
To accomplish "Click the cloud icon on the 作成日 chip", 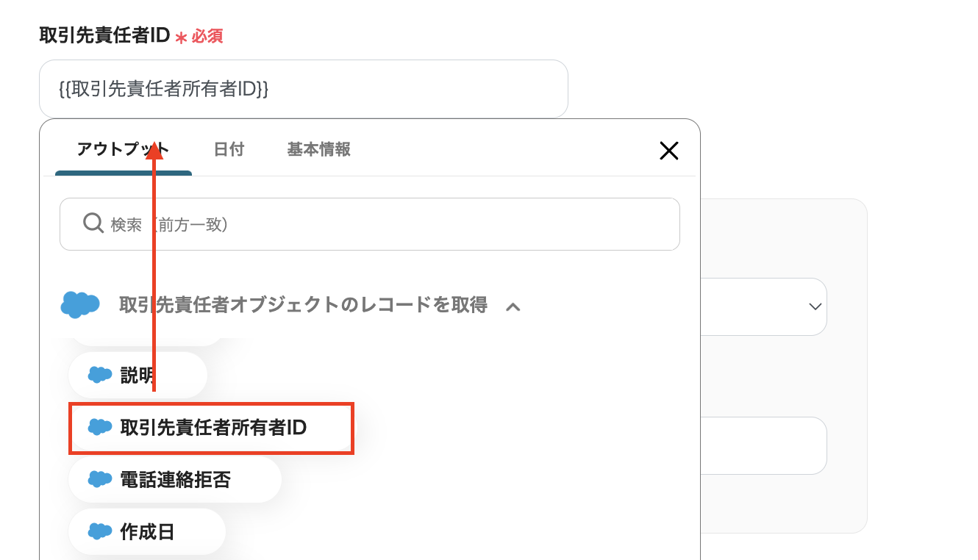I will 100,532.
